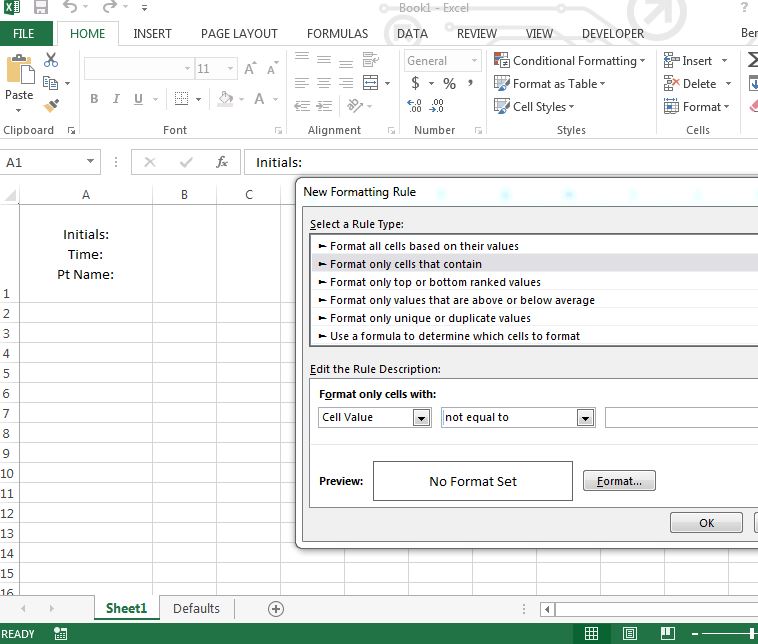Undo the last action

(x=70, y=7)
